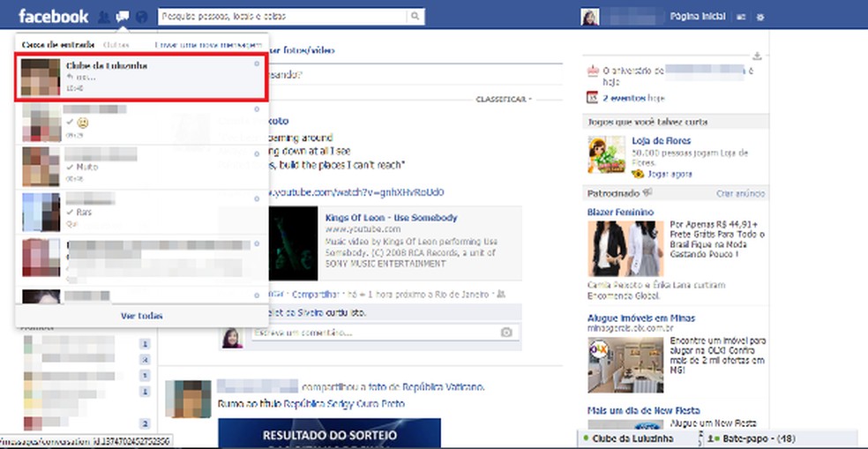Open the notifications globe icon
The height and width of the screenshot is (449, 868).
142,17
